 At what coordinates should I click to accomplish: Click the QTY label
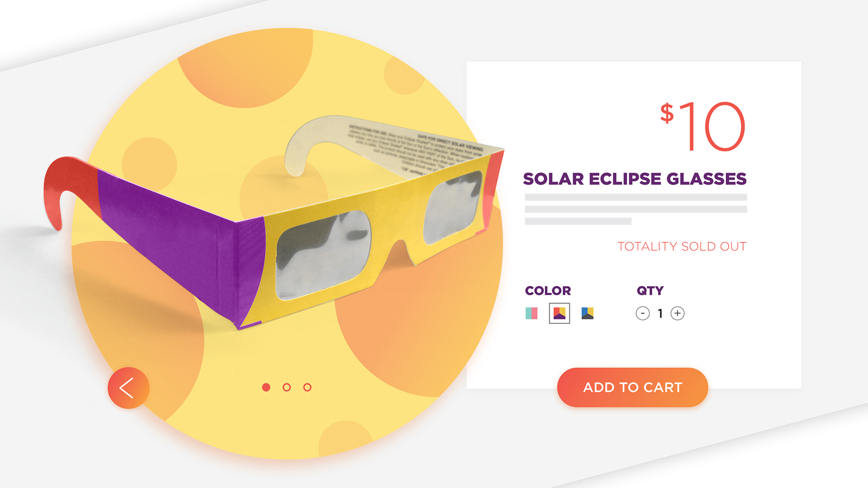coord(650,291)
